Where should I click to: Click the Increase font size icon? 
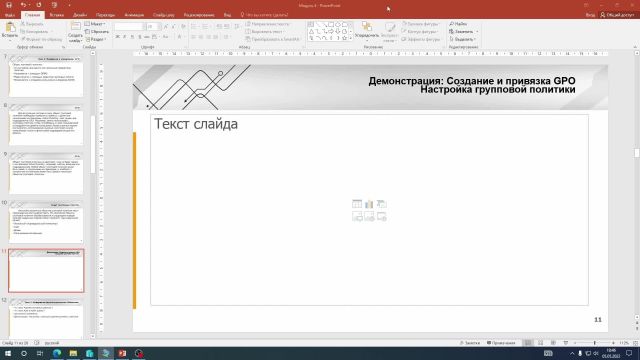(166, 27)
